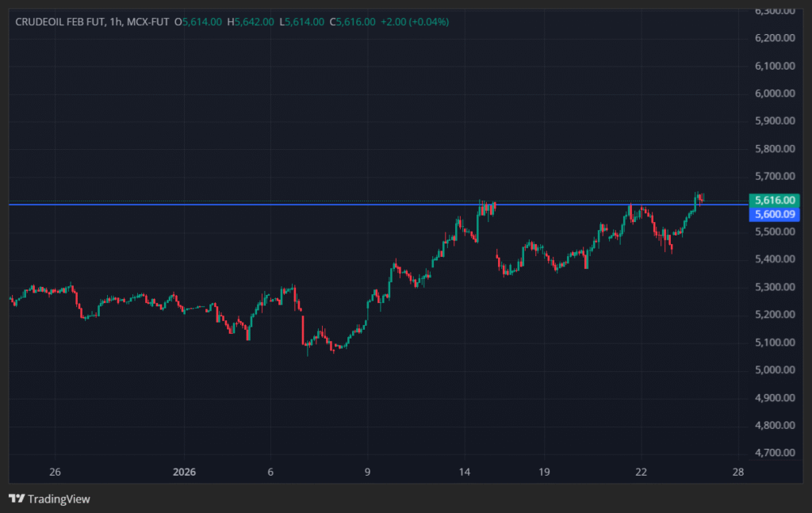Click the 22 date label on the time axis

click(x=641, y=473)
